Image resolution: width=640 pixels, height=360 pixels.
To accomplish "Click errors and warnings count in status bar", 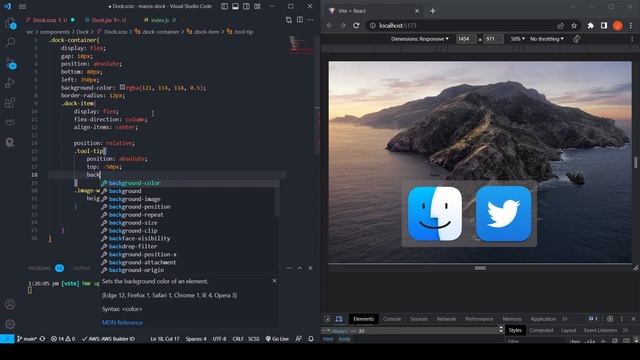I will coord(63,339).
